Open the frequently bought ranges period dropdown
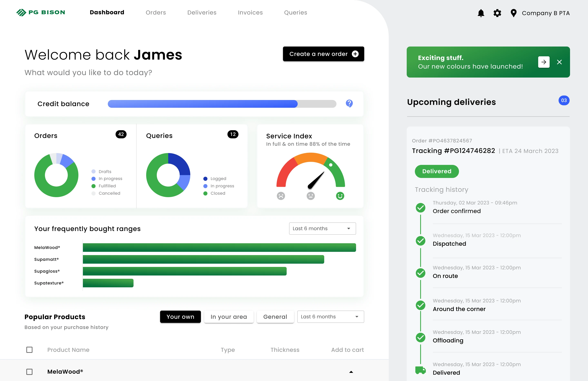Viewport: 588px width, 381px height. click(x=322, y=228)
